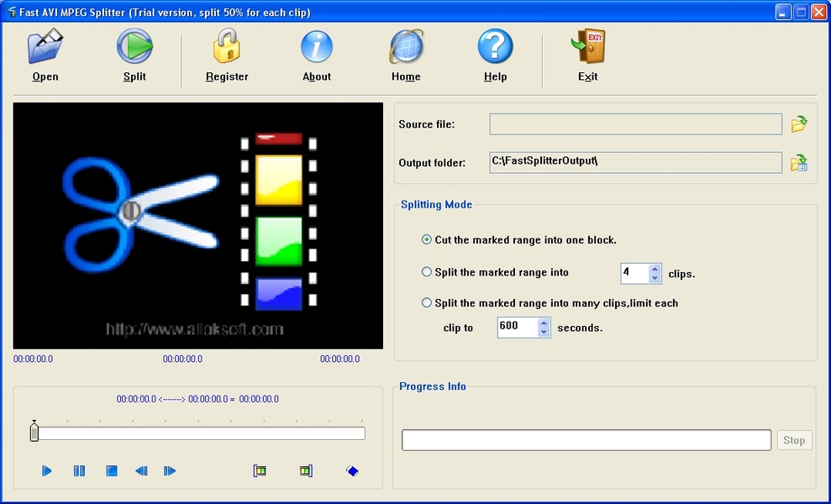831x504 pixels.
Task: Open a video file with the Open toolbar icon
Action: click(x=45, y=47)
